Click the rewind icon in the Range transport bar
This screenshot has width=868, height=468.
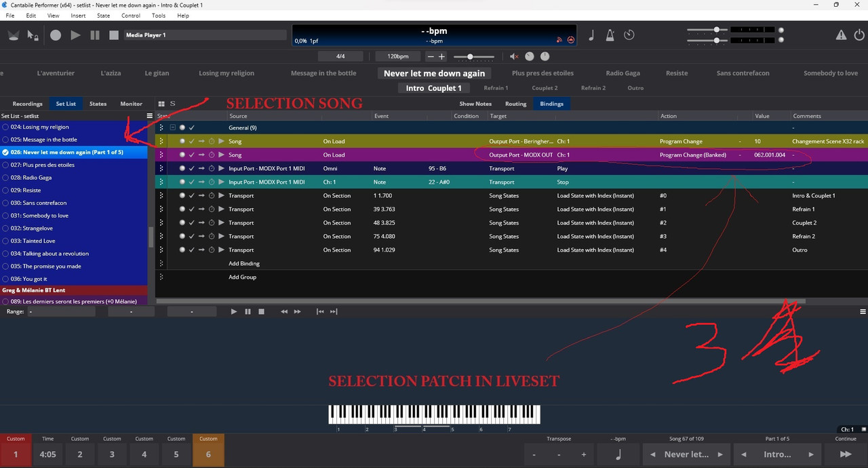click(284, 312)
